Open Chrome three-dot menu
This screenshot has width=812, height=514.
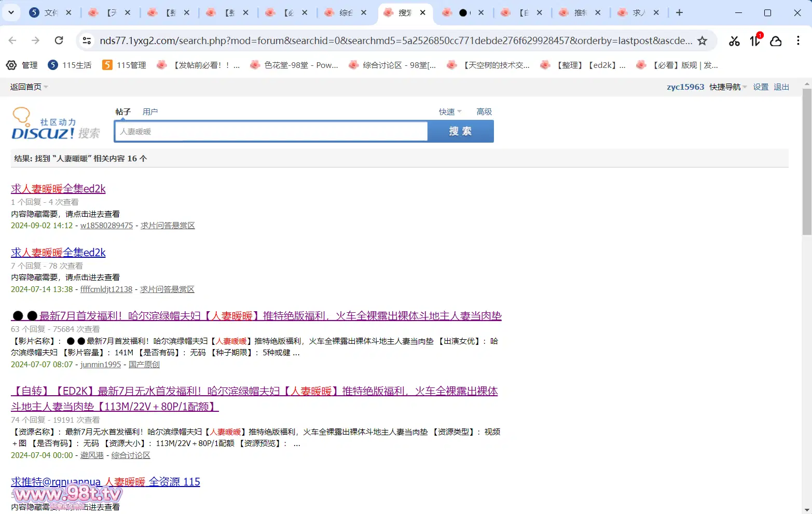tap(798, 40)
